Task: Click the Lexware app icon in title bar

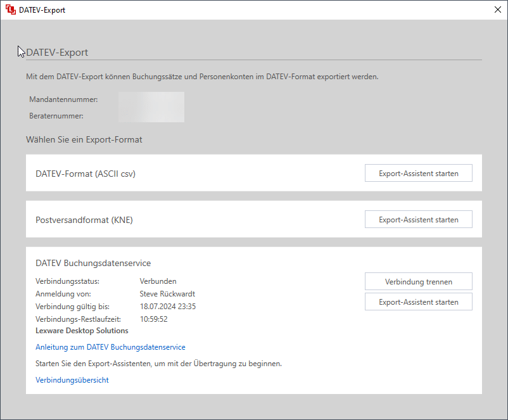Action: [x=10, y=10]
